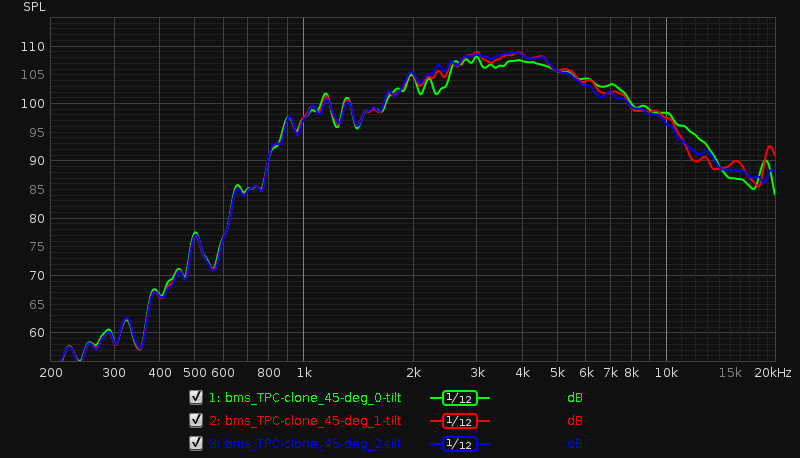Click the 3k frequency axis label
800x458 pixels.
[478, 373]
